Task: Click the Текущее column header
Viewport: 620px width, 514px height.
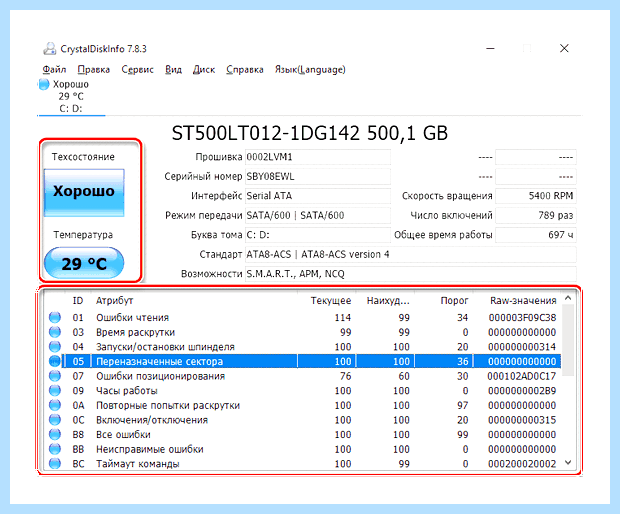Action: (x=327, y=300)
